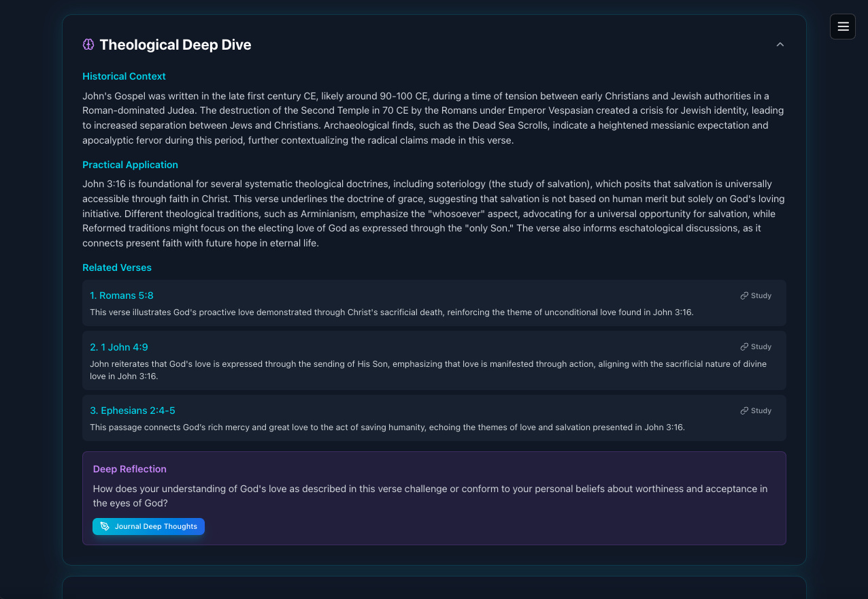This screenshot has width=868, height=599.
Task: Select the Historical Context heading
Action: [x=124, y=76]
